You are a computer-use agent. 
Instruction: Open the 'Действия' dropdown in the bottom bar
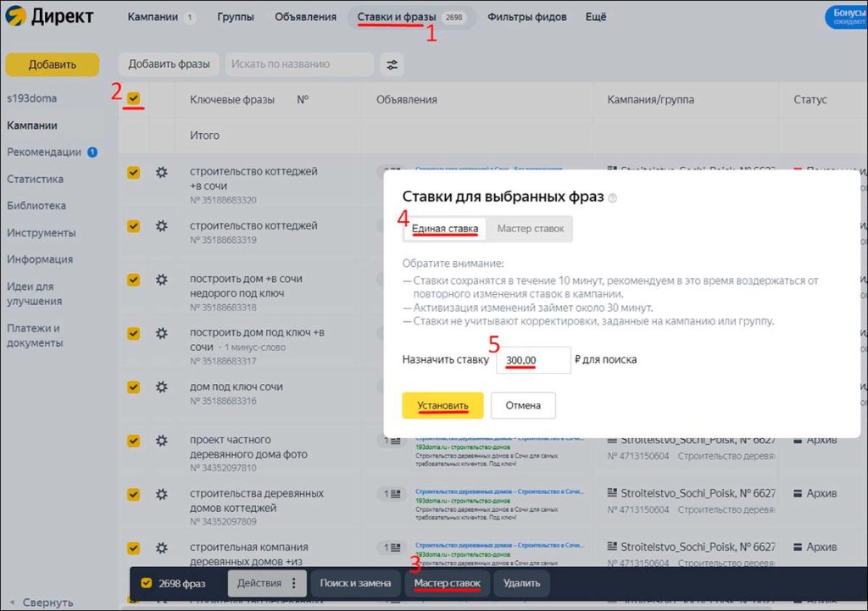point(267,583)
